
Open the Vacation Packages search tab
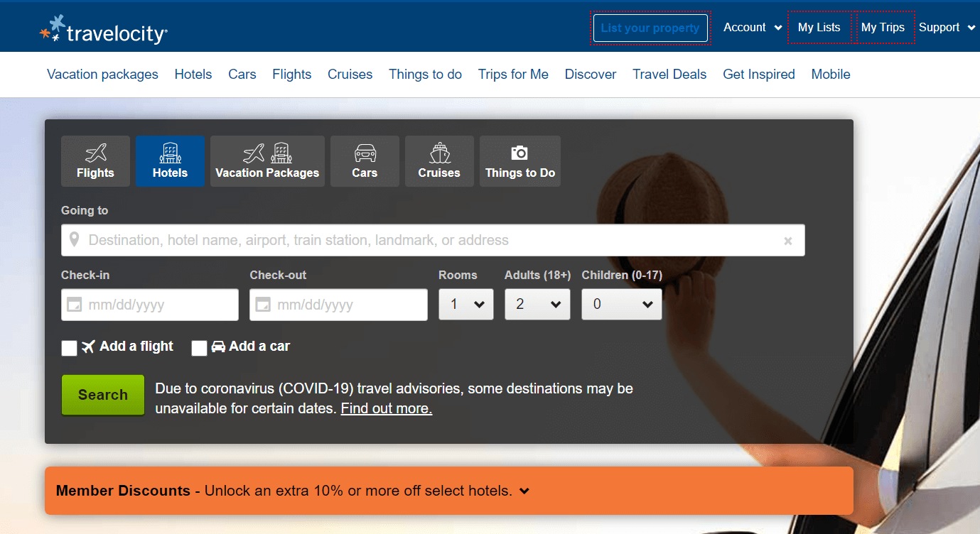coord(267,161)
